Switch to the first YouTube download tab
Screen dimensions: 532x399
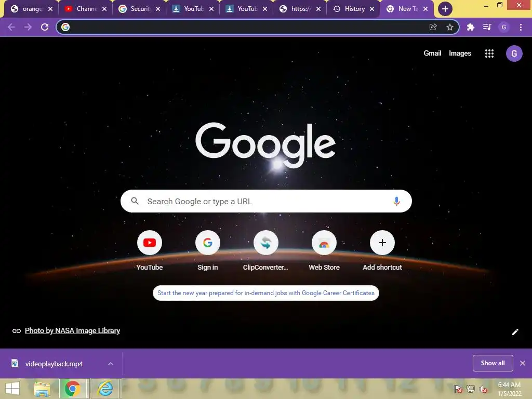click(x=192, y=9)
